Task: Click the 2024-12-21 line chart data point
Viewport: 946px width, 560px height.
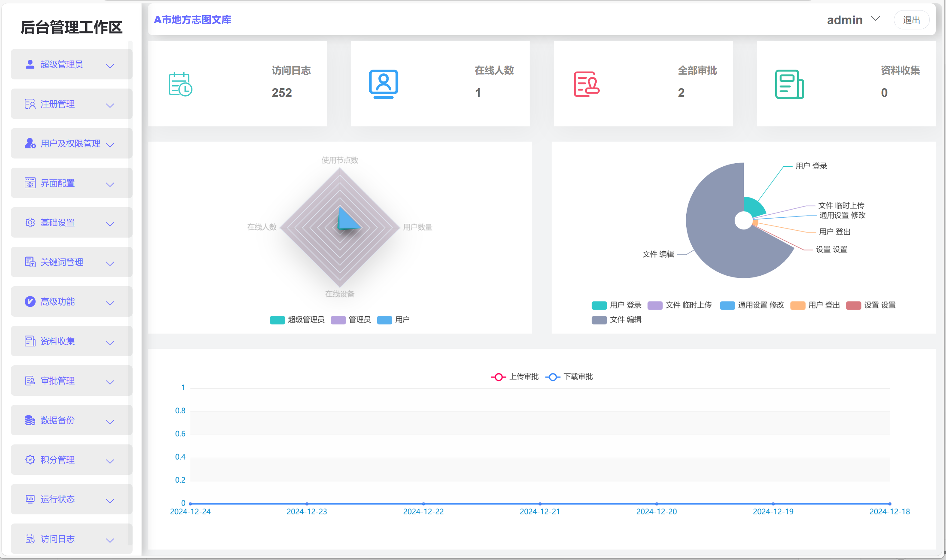Action: click(540, 504)
